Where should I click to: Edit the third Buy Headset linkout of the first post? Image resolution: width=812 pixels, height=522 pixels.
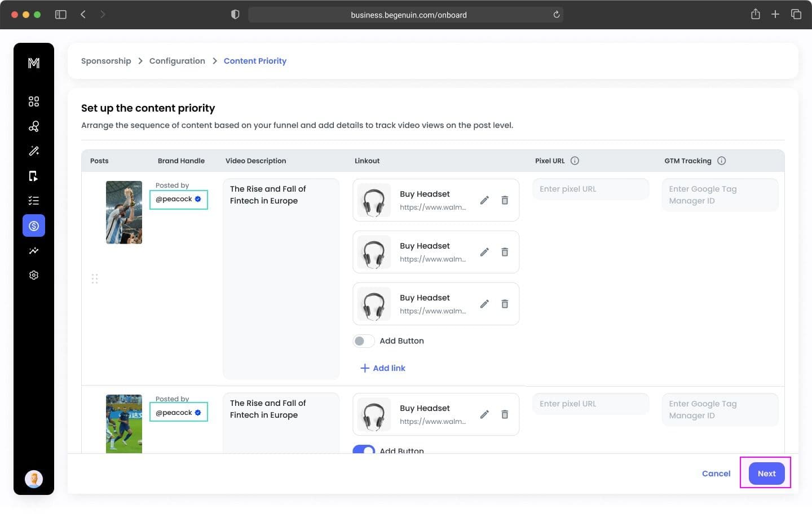pos(484,304)
